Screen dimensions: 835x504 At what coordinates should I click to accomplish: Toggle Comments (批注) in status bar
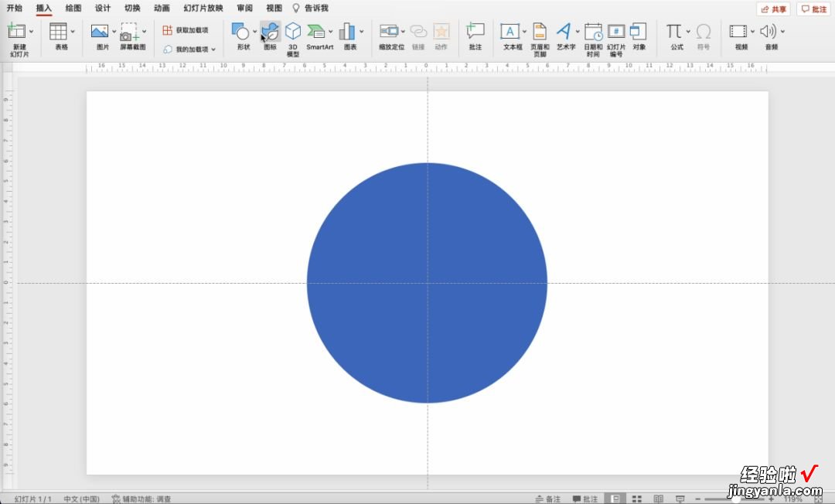[584, 499]
